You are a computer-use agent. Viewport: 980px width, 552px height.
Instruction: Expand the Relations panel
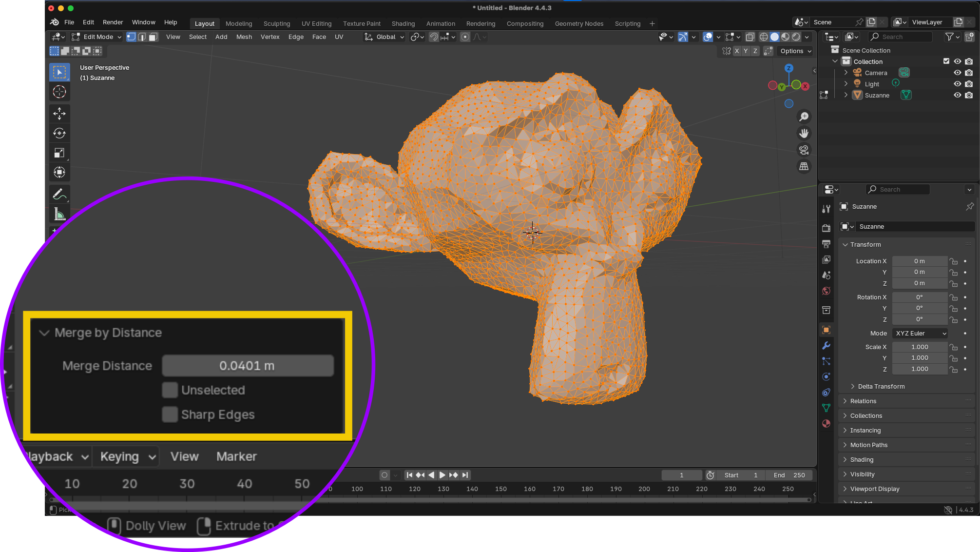pos(845,401)
